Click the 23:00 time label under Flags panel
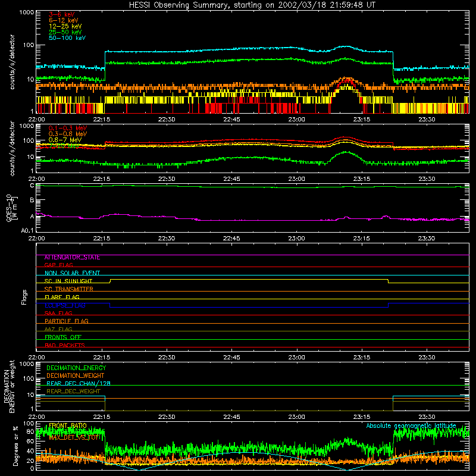The image size is (476, 476). pos(296,358)
